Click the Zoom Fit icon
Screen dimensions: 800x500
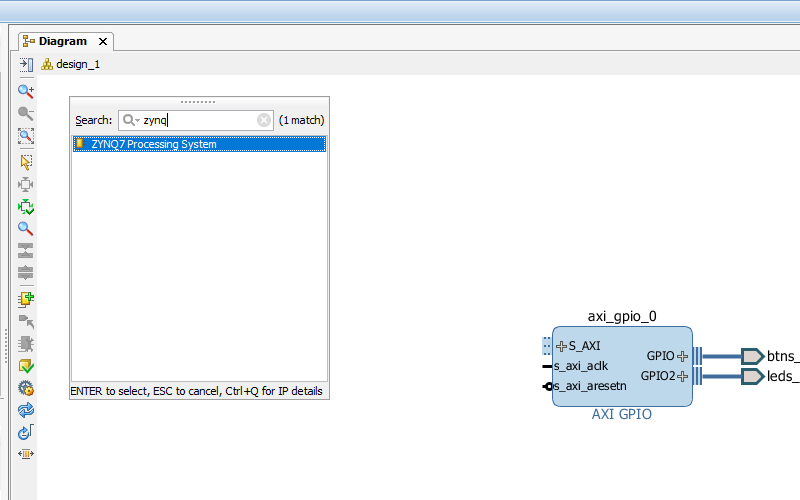(x=26, y=136)
